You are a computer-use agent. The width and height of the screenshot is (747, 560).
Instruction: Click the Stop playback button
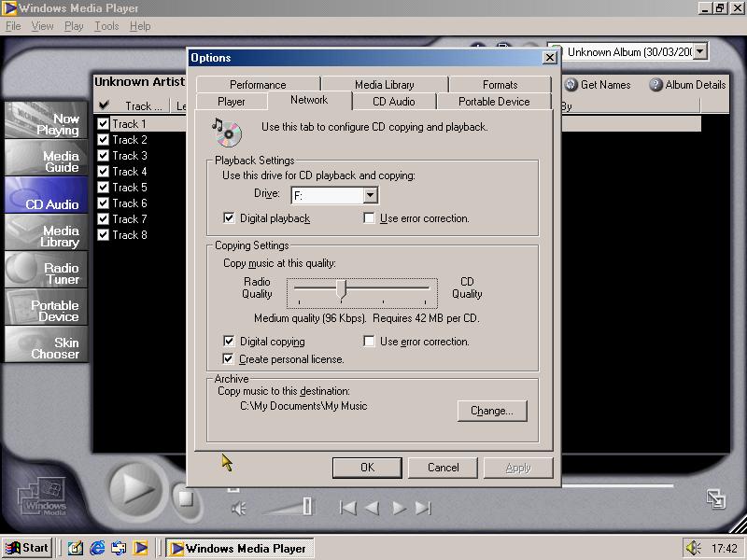185,498
